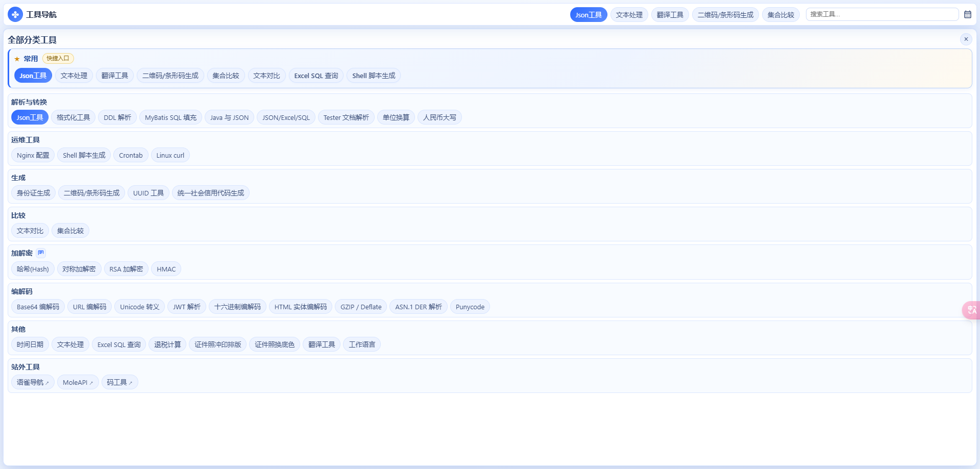The width and height of the screenshot is (980, 469).
Task: Switch to 文本处理 tab in top bar
Action: (x=629, y=15)
